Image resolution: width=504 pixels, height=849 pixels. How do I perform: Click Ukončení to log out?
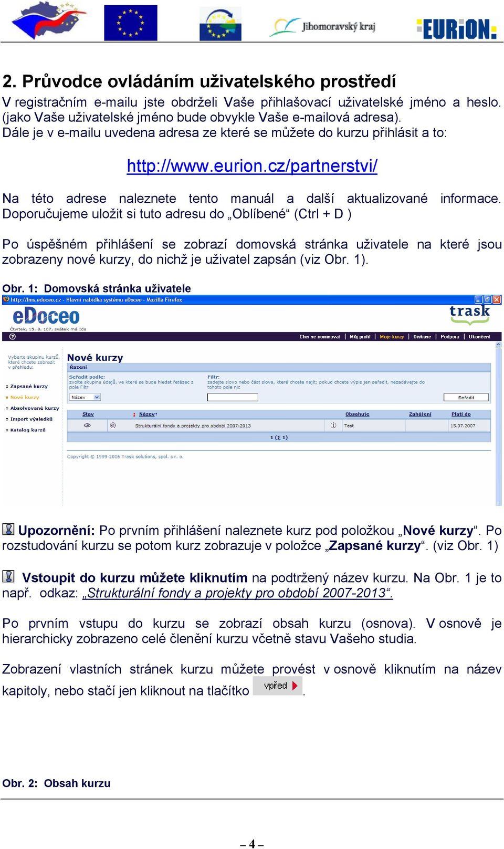click(x=479, y=337)
